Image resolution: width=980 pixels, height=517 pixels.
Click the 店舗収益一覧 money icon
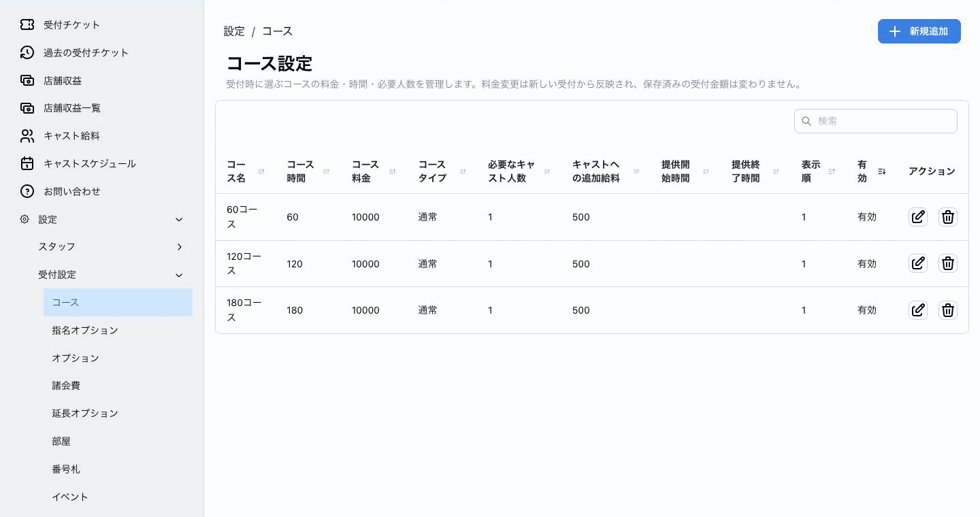(27, 108)
